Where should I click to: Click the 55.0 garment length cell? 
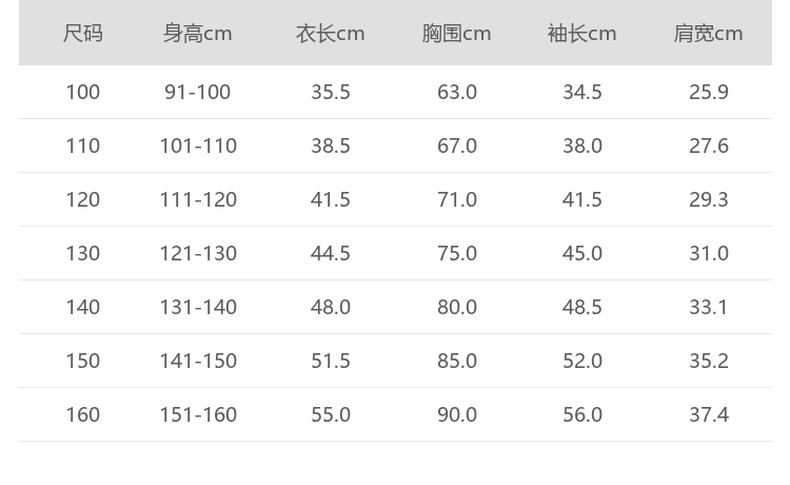tap(330, 415)
